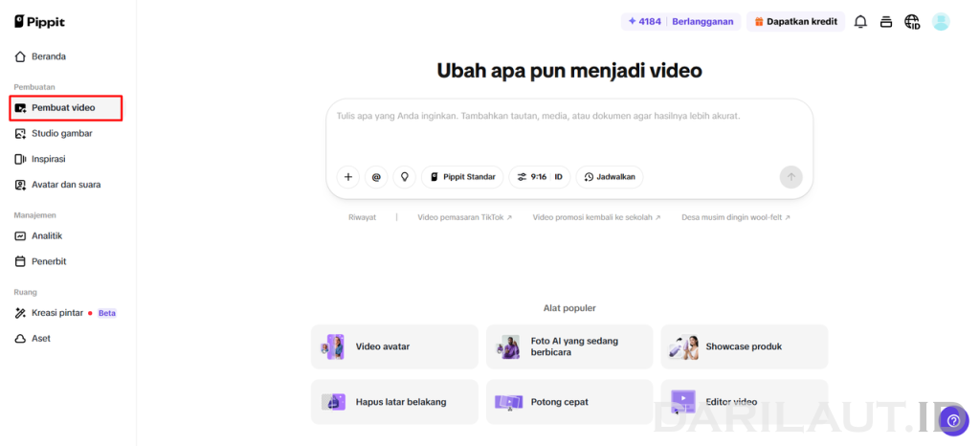980x446 pixels.
Task: Open the Hapus latar belakang tool card
Action: 394,402
